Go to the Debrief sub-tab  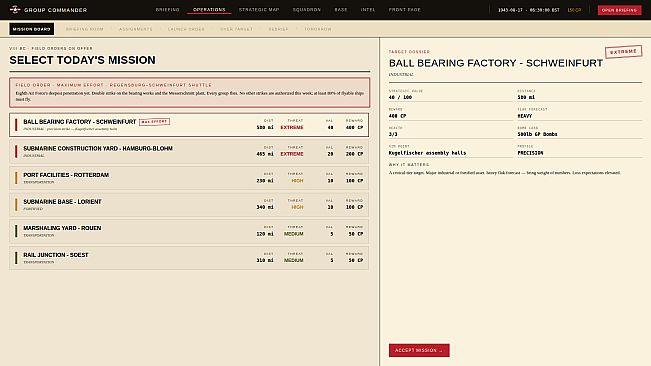tap(278, 29)
